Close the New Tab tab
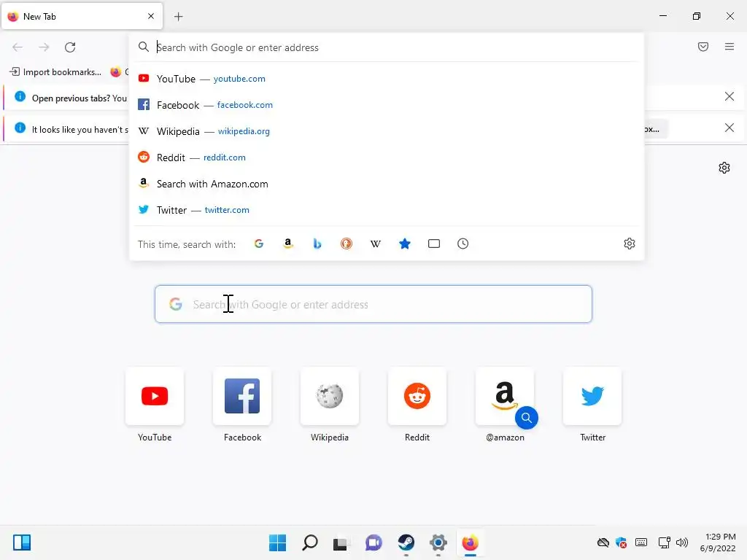The image size is (747, 560). (x=151, y=16)
